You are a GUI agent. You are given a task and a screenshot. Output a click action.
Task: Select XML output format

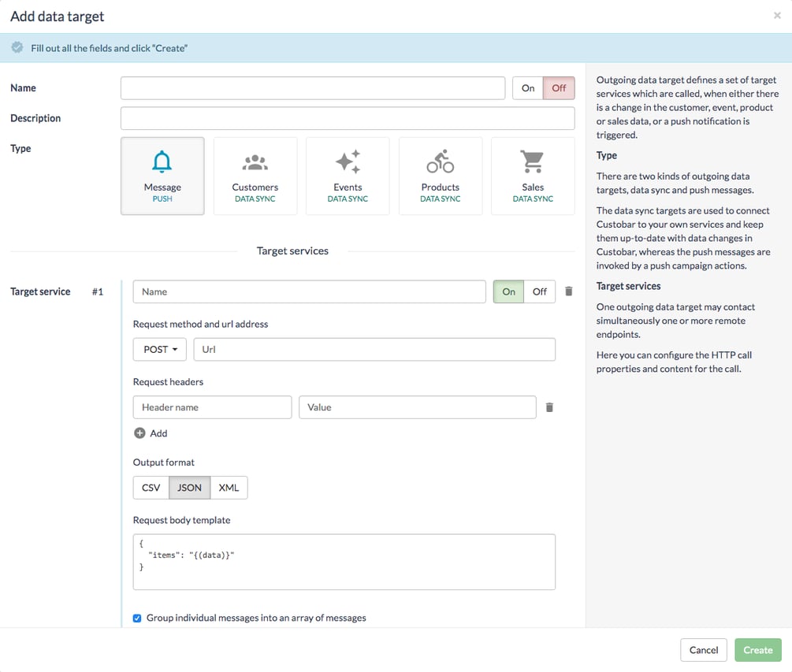(x=229, y=488)
